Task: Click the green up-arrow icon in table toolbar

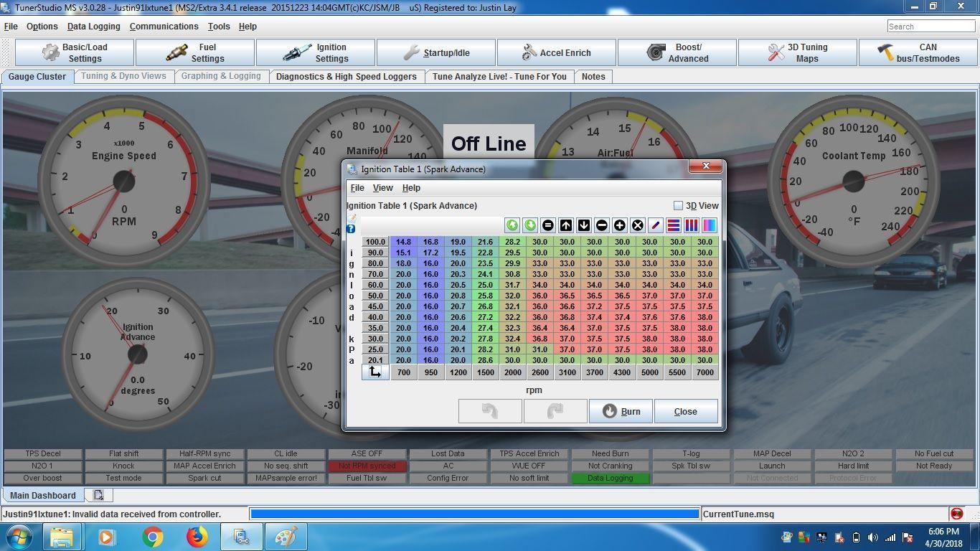Action: coord(512,225)
